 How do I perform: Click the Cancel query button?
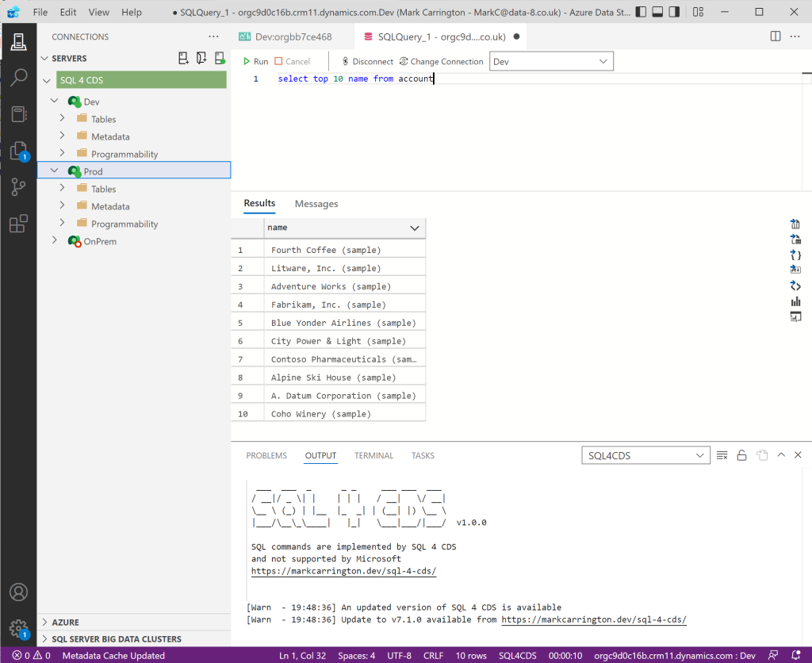(x=292, y=61)
